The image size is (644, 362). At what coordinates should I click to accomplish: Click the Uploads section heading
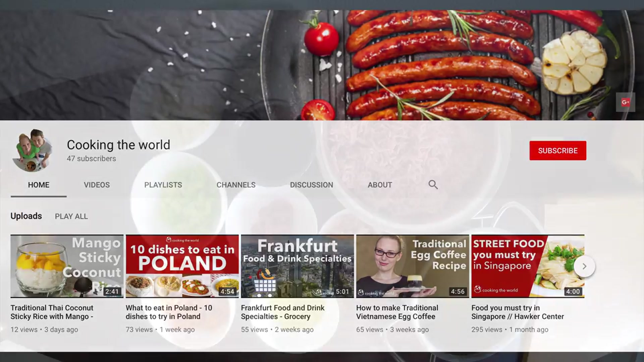click(26, 216)
